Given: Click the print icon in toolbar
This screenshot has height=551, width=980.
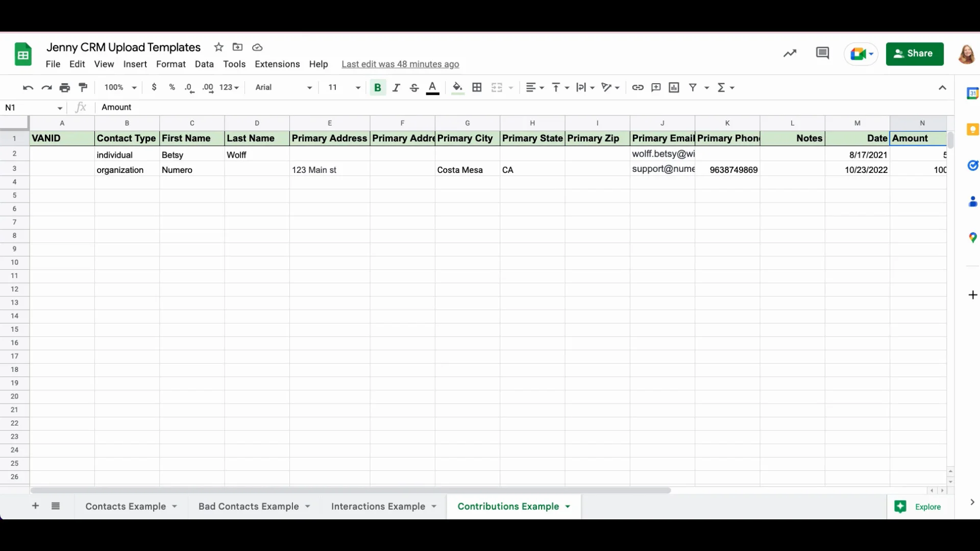Looking at the screenshot, I should pos(64,87).
